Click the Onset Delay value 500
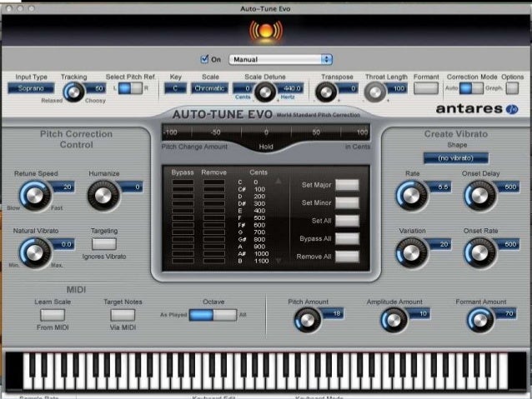The width and height of the screenshot is (532, 399). click(x=508, y=187)
